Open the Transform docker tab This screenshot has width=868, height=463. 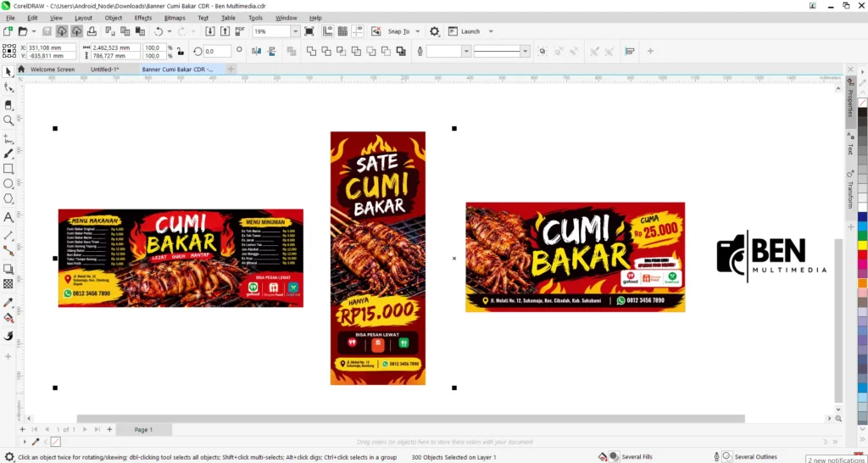tap(851, 189)
